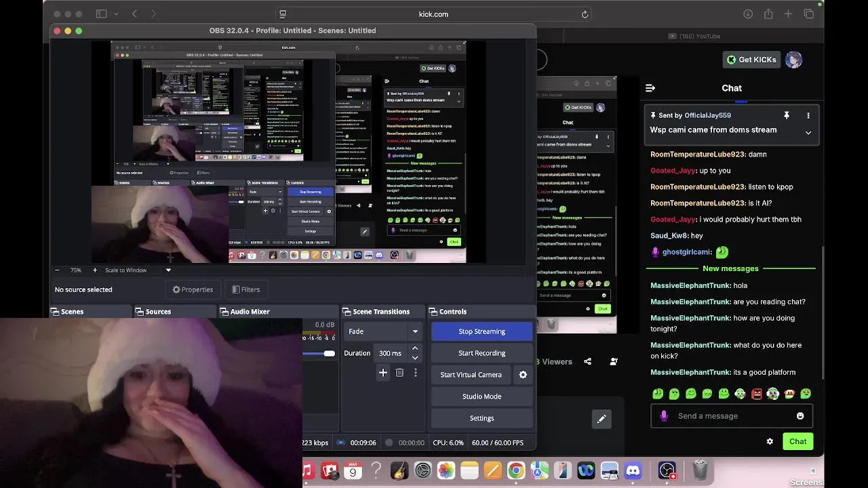Click the OfficialJay559 username in pinned message

pyautogui.click(x=707, y=116)
